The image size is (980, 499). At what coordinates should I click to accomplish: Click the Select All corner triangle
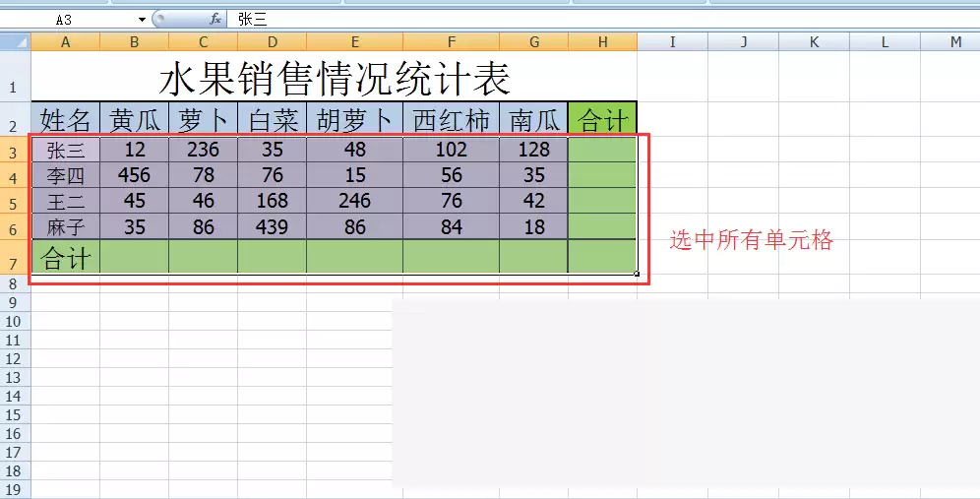(x=16, y=42)
